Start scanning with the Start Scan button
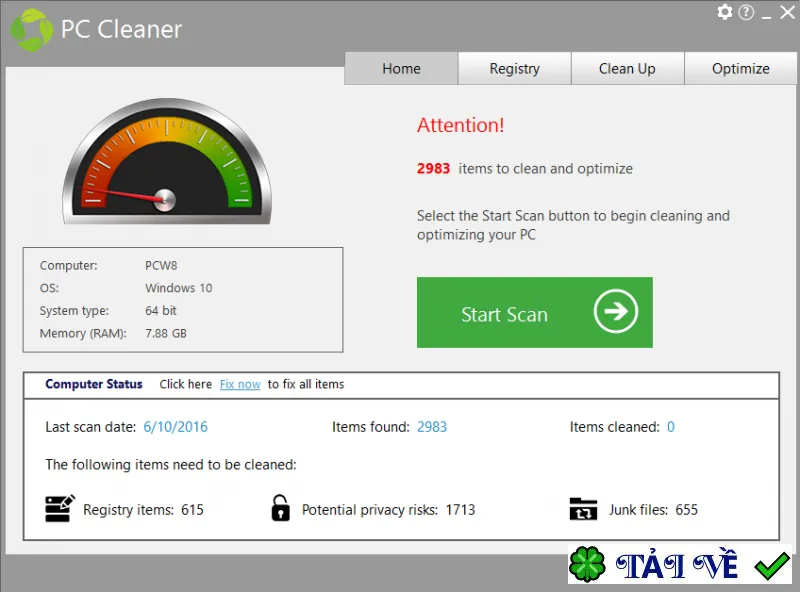The width and height of the screenshot is (800, 592). click(x=535, y=312)
